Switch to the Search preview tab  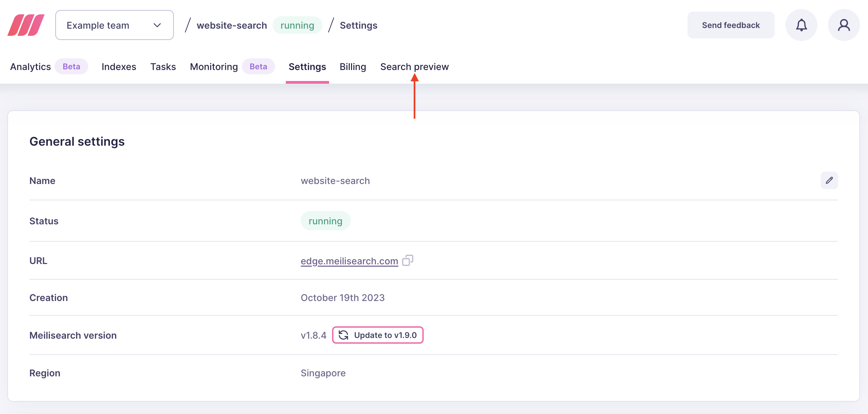click(415, 67)
